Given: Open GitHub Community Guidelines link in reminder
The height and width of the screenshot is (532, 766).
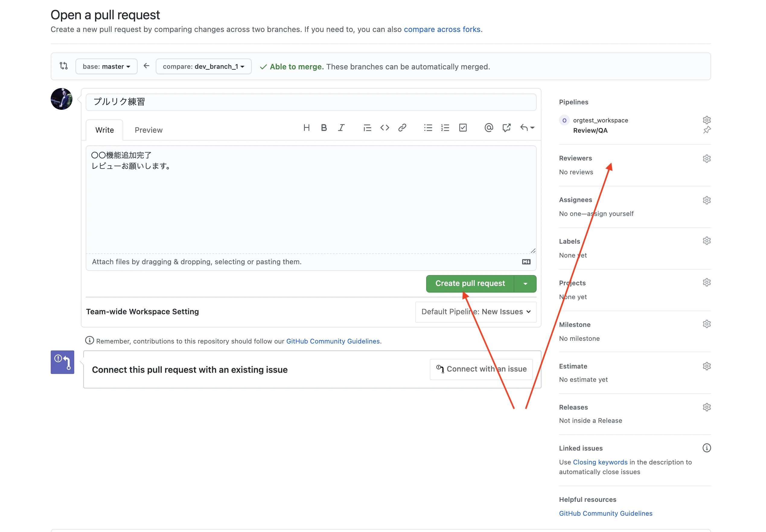Looking at the screenshot, I should 333,341.
